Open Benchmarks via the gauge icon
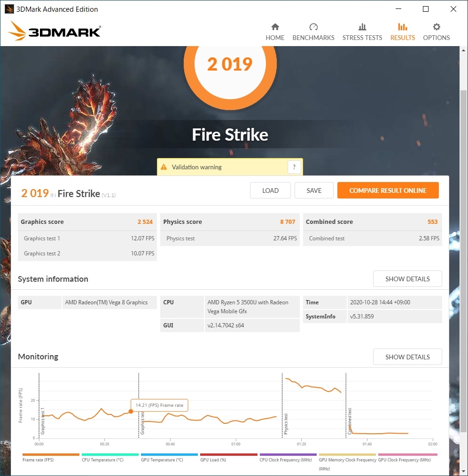Viewport: 468px width, 476px height. coord(313,27)
